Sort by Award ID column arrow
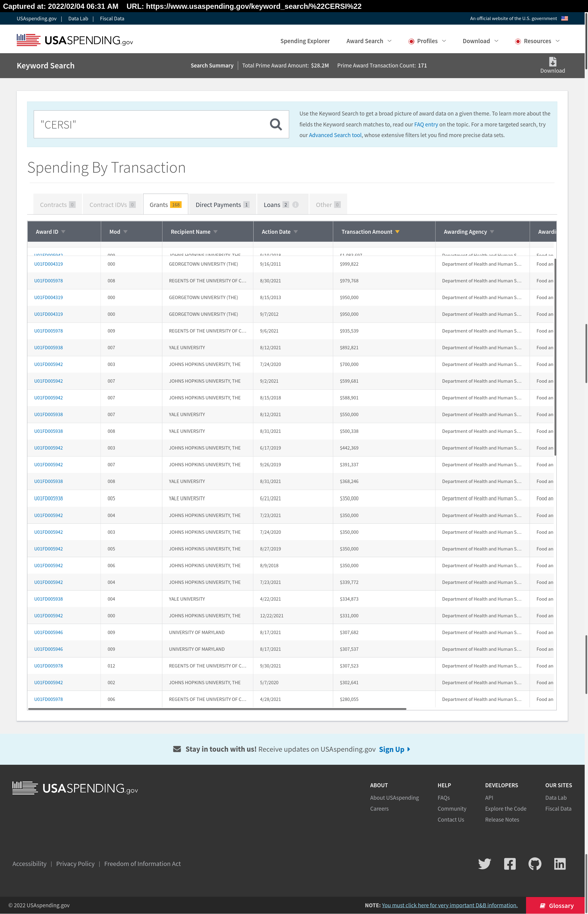The width and height of the screenshot is (588, 914). click(x=63, y=232)
